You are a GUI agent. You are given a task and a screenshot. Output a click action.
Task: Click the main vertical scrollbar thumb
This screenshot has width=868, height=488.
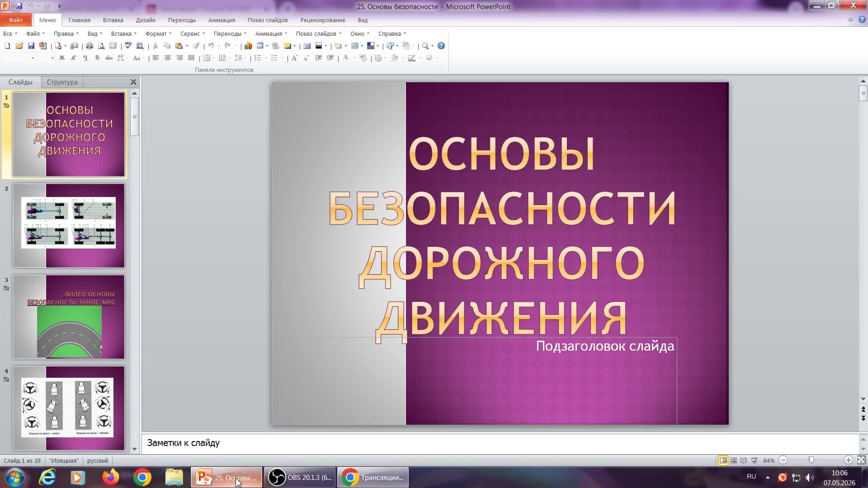[863, 93]
